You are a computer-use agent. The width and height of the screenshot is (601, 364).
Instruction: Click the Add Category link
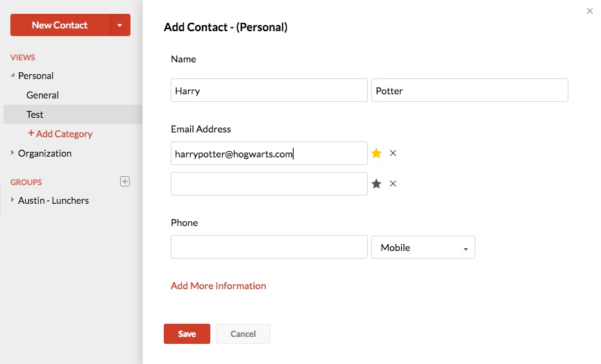pyautogui.click(x=60, y=134)
